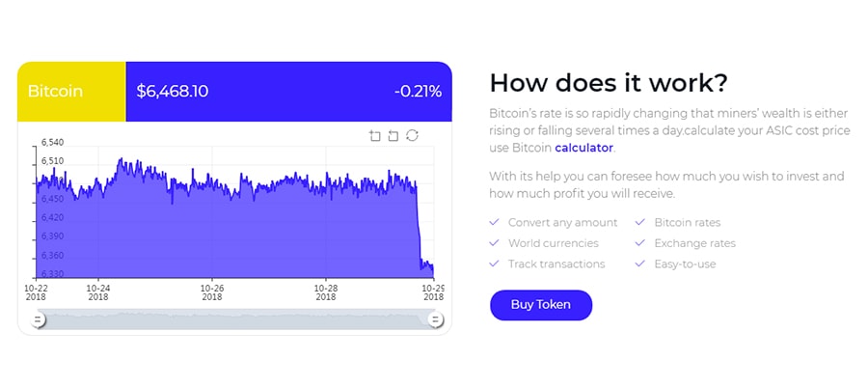This screenshot has width=868, height=388.
Task: Click the chart refresh/restore icon
Action: coord(412,135)
